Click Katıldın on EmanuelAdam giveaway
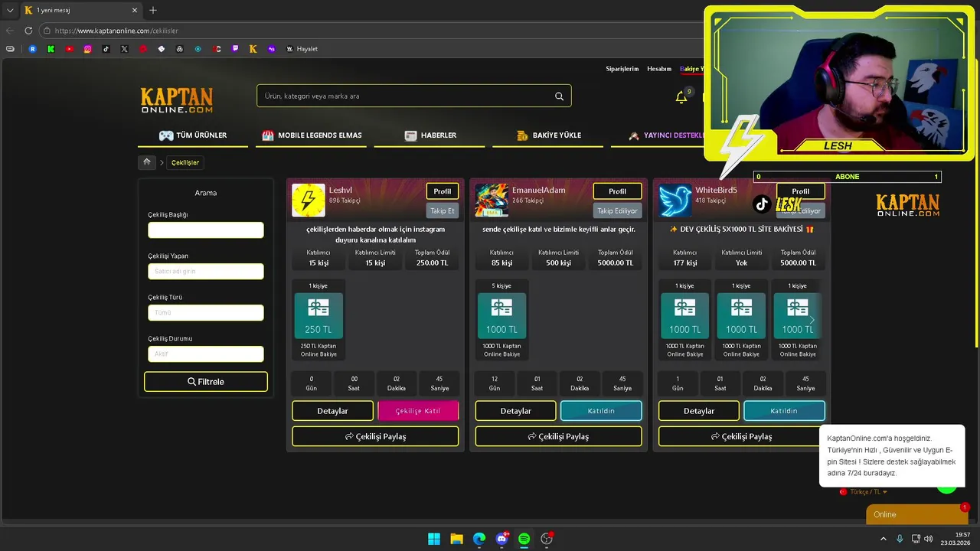 (601, 411)
